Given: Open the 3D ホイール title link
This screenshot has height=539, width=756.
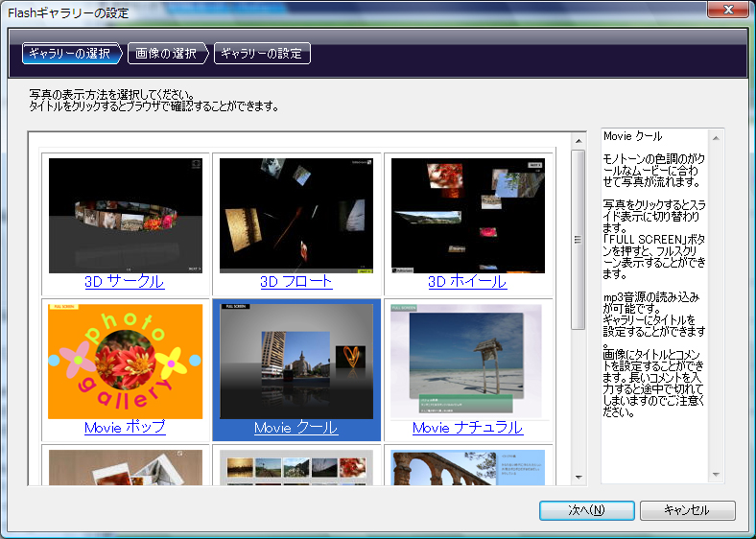Looking at the screenshot, I should tap(467, 282).
